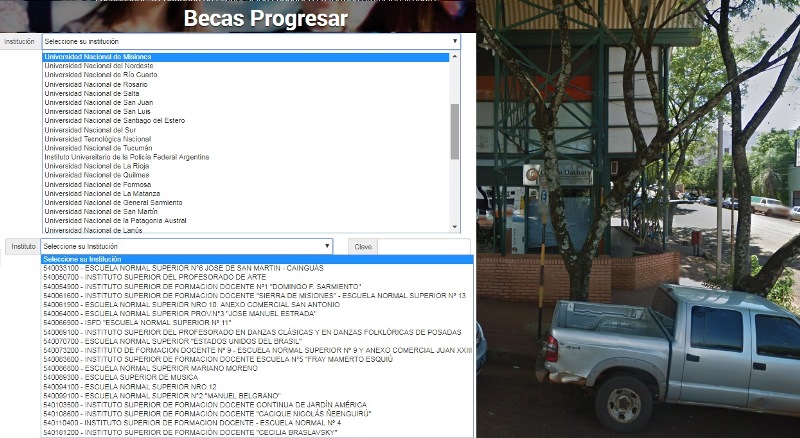Open the top Institución dropdown
The image size is (800, 438).
click(x=250, y=42)
